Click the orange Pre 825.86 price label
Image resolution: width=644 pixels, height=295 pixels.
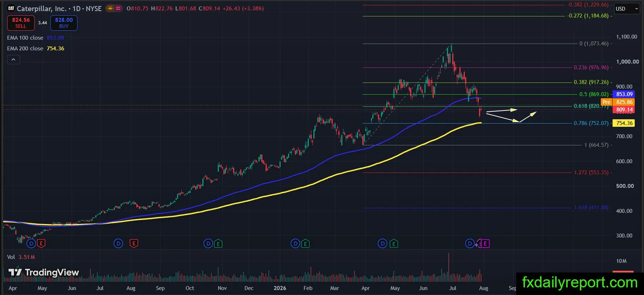pos(618,102)
